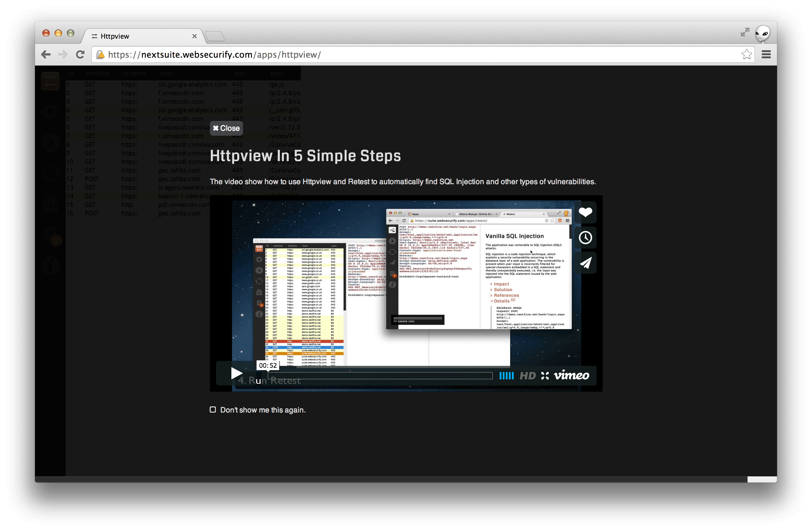Image resolution: width=812 pixels, height=531 pixels.
Task: Click the gift box sidebar icon
Action: [51, 204]
